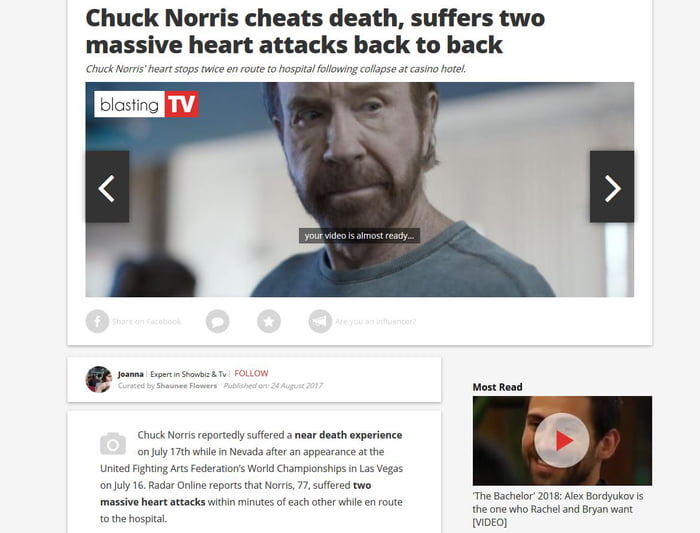This screenshot has height=533, width=700.
Task: Click the blasting TV logo
Action: pos(146,104)
